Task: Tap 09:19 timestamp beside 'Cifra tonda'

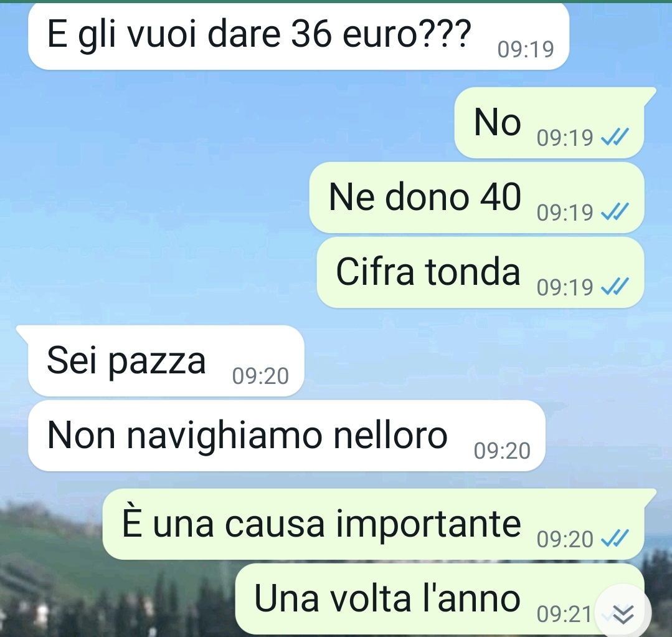Action: click(564, 287)
